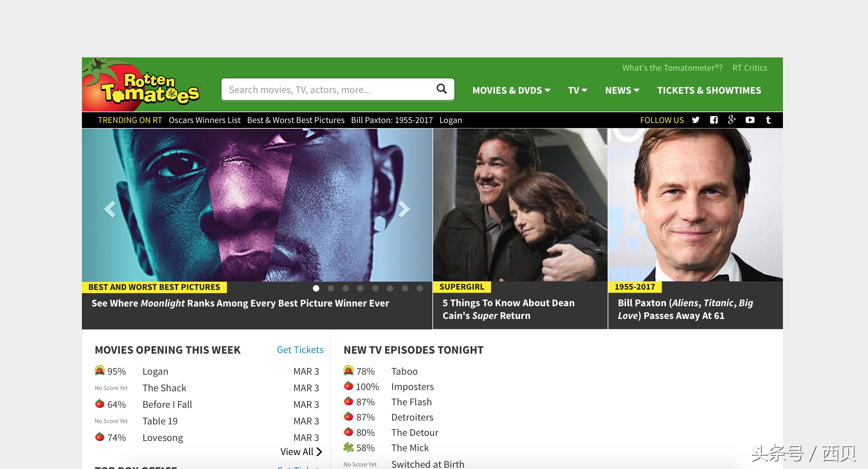Open trending Best & Worst Best Pictures
The image size is (868, 469).
[x=296, y=120]
